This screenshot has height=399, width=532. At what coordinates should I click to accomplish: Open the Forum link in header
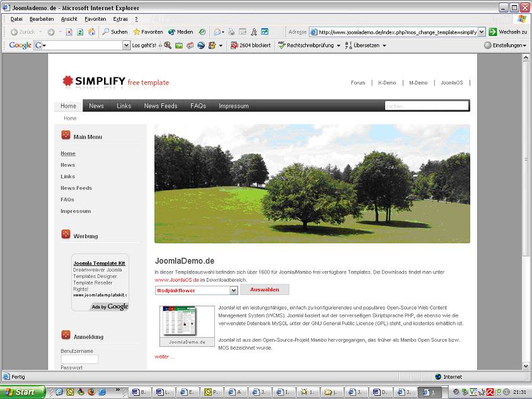click(x=358, y=83)
